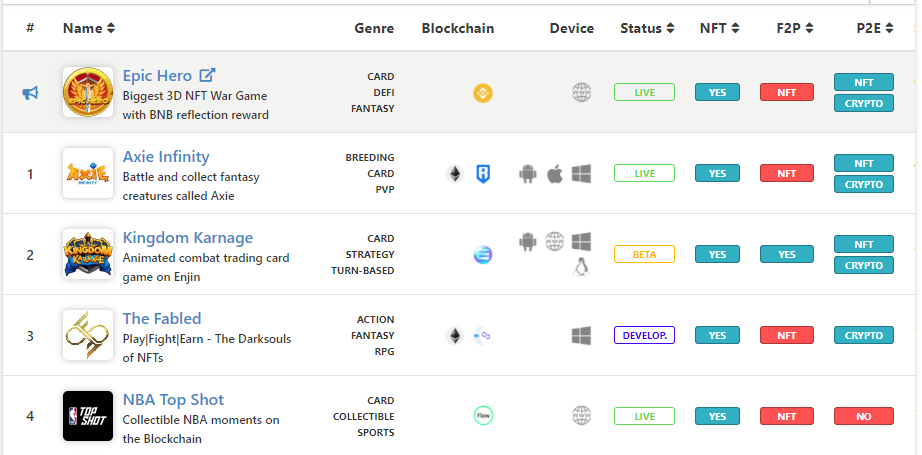
Task: Click the P2E NFT badge for Kingdom Karnage
Action: [864, 244]
